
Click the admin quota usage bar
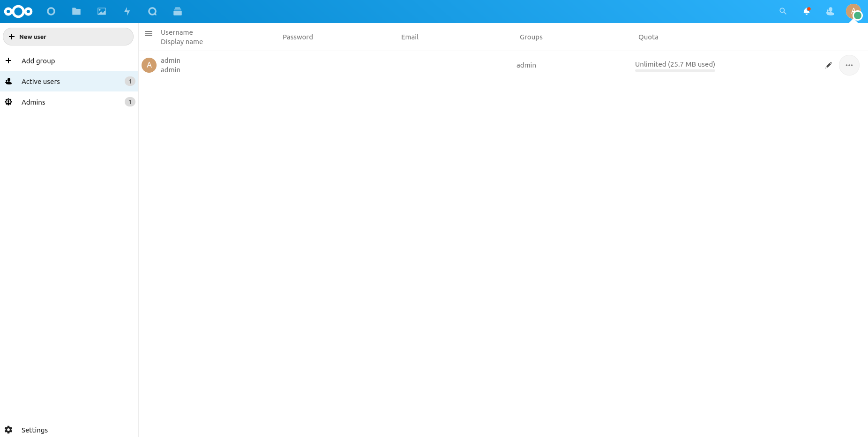tap(675, 70)
